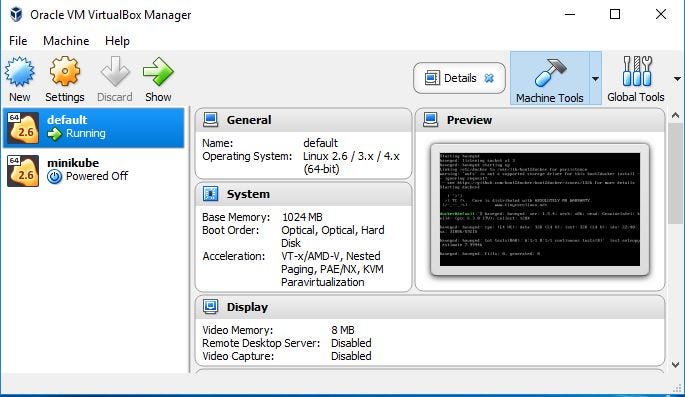Close the VirtualBox Manager window
Viewport: 685px width, 397px height.
[x=661, y=14]
